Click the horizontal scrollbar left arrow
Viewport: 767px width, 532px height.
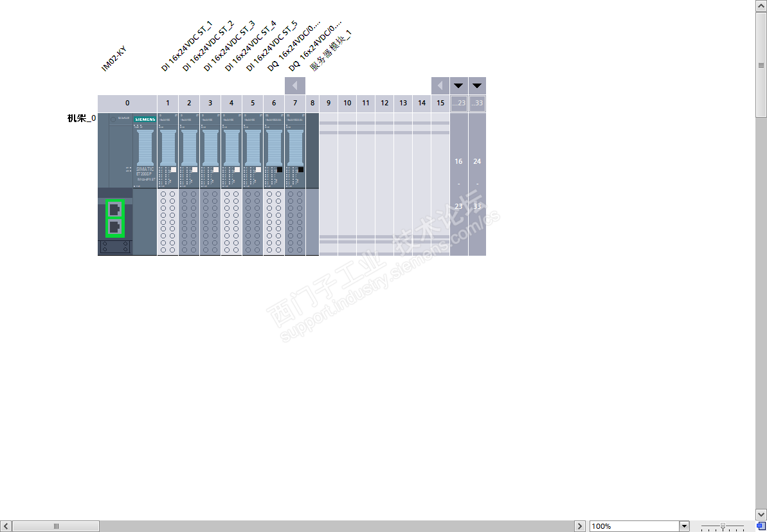pyautogui.click(x=5, y=526)
